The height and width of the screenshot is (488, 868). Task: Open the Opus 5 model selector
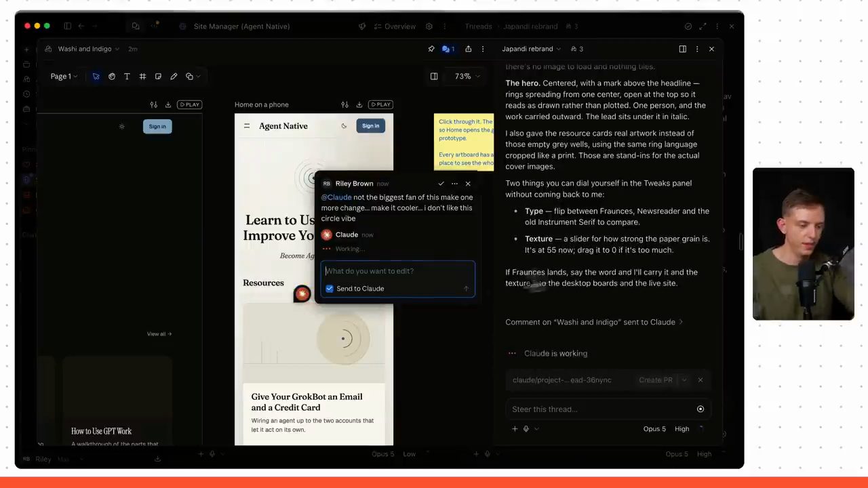(654, 428)
